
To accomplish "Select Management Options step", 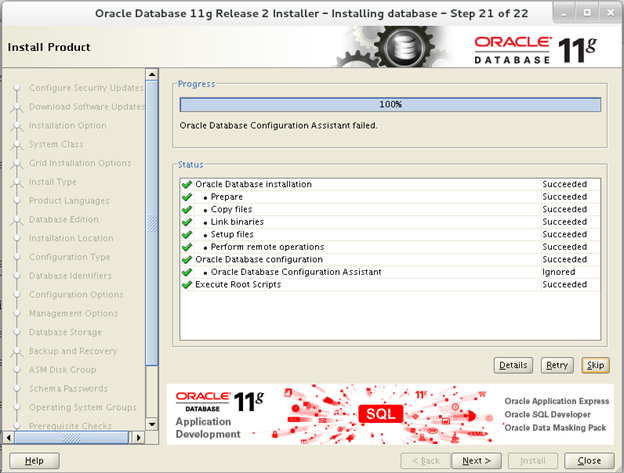I will tap(73, 313).
